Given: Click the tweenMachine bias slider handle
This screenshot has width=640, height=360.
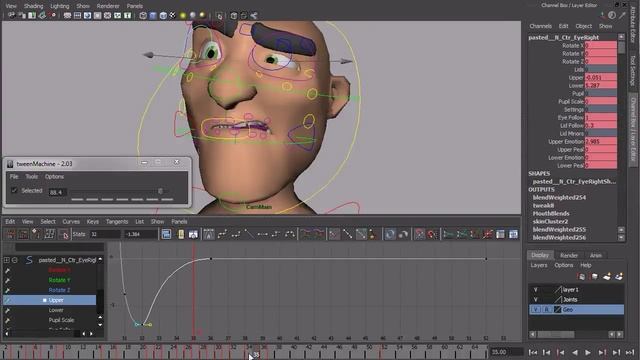Looking at the screenshot, I should (x=160, y=191).
